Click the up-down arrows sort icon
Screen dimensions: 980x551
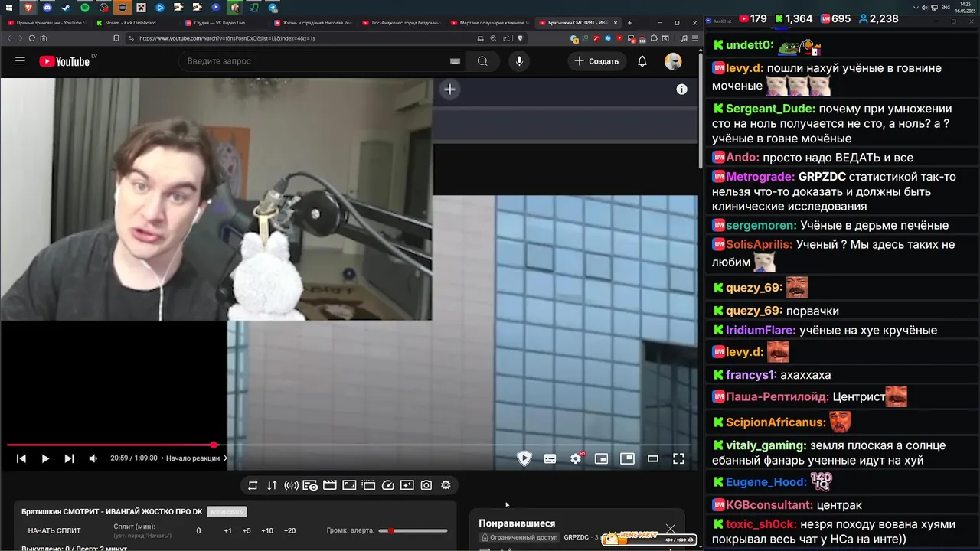click(272, 485)
